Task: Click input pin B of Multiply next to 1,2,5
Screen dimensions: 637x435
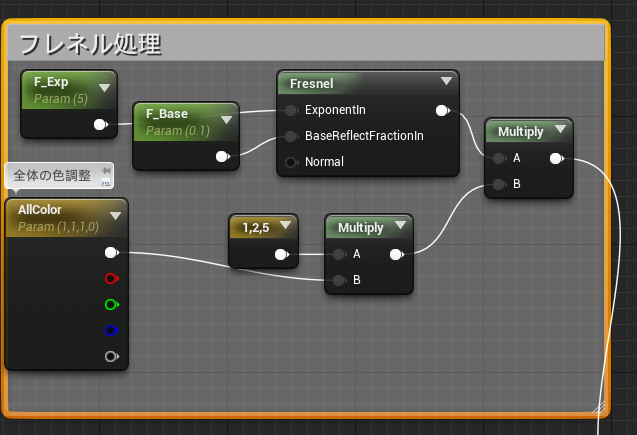Action: point(339,280)
